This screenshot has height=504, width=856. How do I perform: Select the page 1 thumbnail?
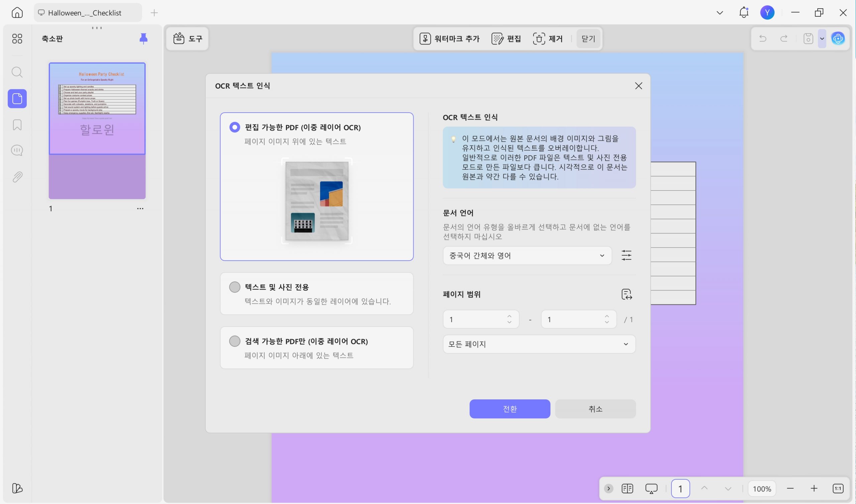(x=97, y=130)
